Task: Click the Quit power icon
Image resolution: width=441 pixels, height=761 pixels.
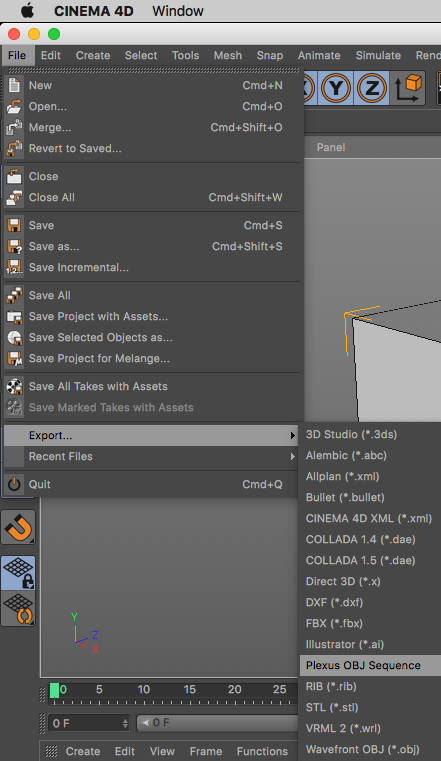Action: tap(14, 484)
